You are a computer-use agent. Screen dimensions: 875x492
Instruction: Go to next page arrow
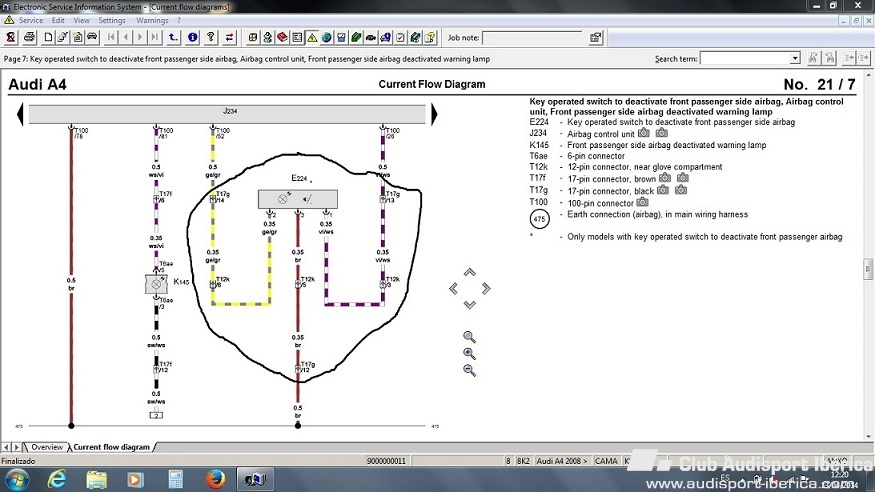pyautogui.click(x=140, y=37)
